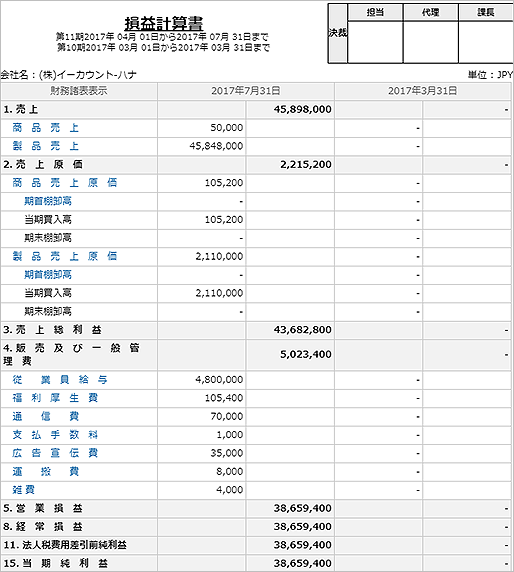Click 38,659,400 in the 営業損益 row

[302, 508]
